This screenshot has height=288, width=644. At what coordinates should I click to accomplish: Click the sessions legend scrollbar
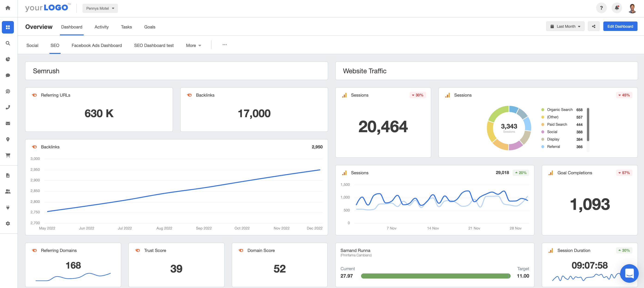(588, 125)
